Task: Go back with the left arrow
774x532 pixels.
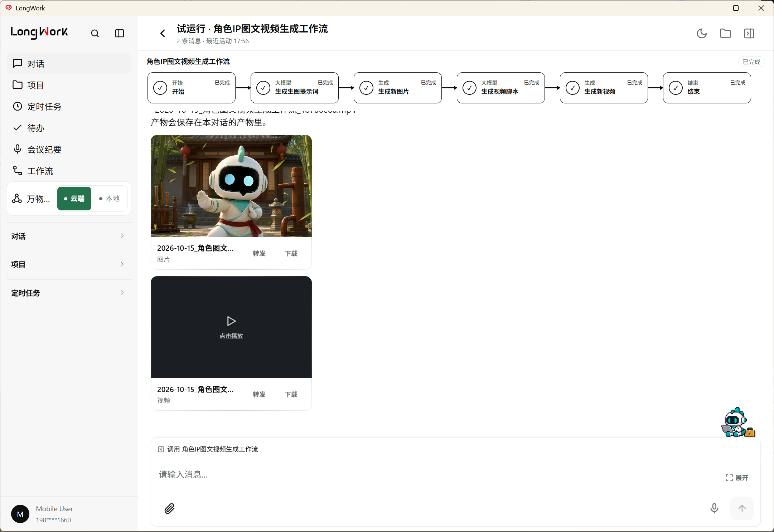Action: coord(163,33)
